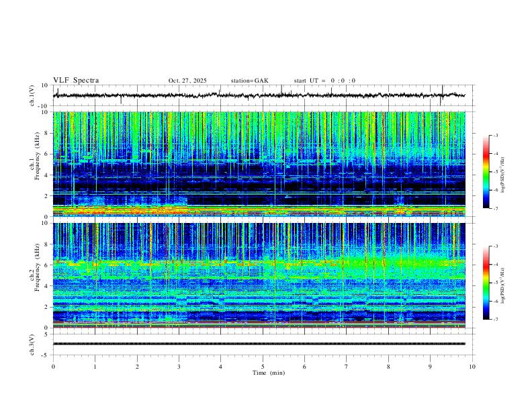This screenshot has width=532, height=411.
Task: Click the "ch.1(V)" waveform axis label
Action: (x=32, y=95)
